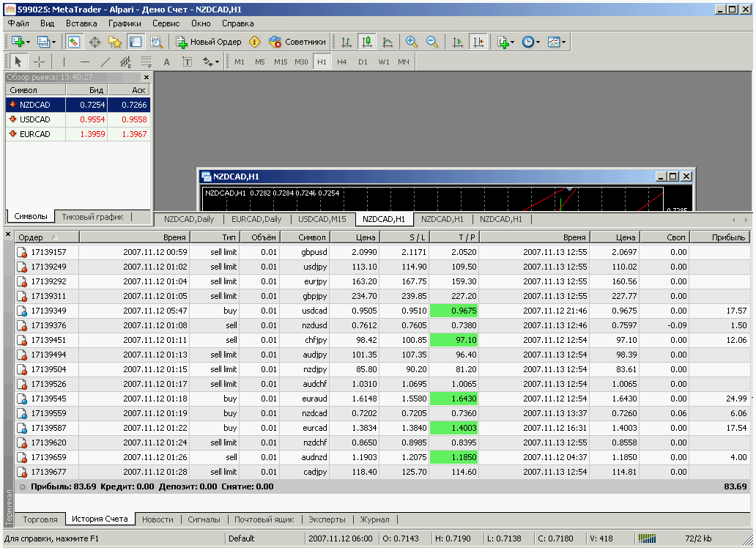756x548 pixels.
Task: Zoom in the chart with magnifier plus
Action: tap(411, 42)
